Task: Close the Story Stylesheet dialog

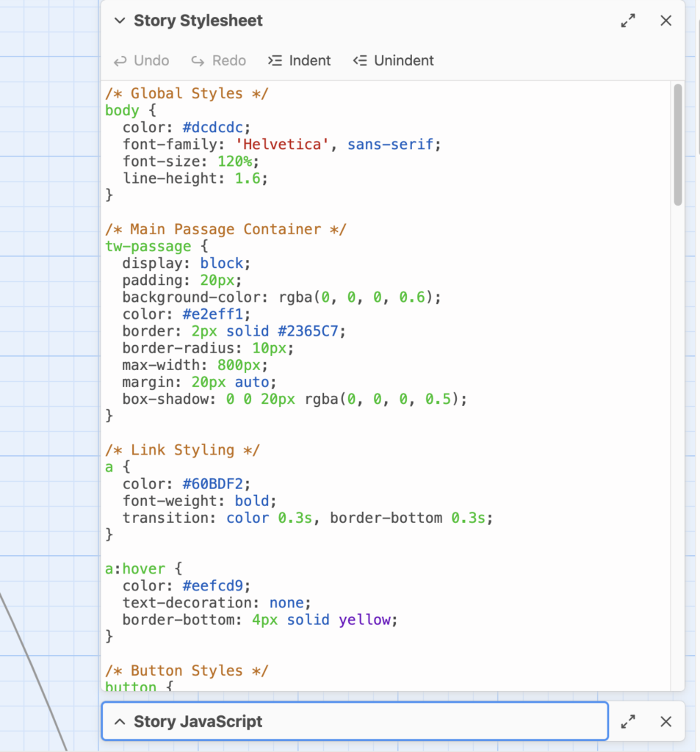Action: (666, 21)
